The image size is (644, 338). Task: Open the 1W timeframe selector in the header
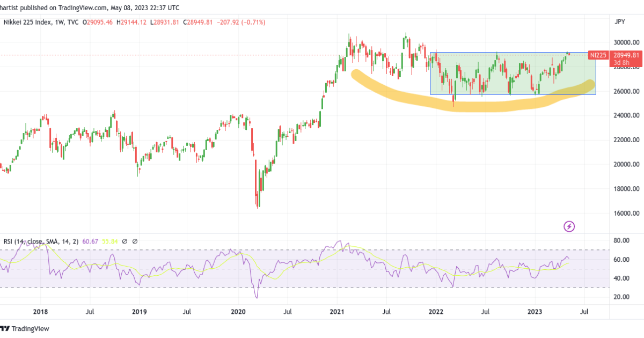point(57,23)
